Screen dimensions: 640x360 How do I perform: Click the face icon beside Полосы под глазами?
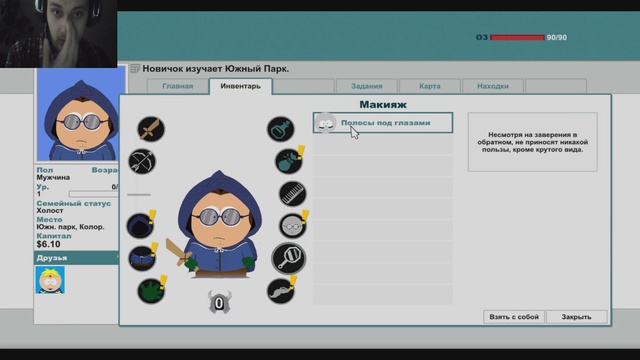(x=326, y=123)
